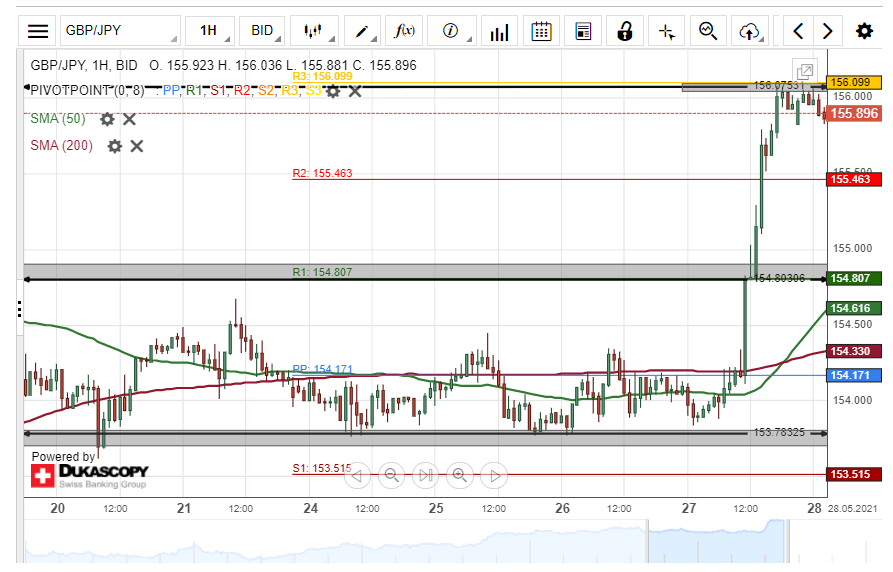
Task: Click the Dukascopy Swiss Banking Group logo
Action: click(89, 474)
